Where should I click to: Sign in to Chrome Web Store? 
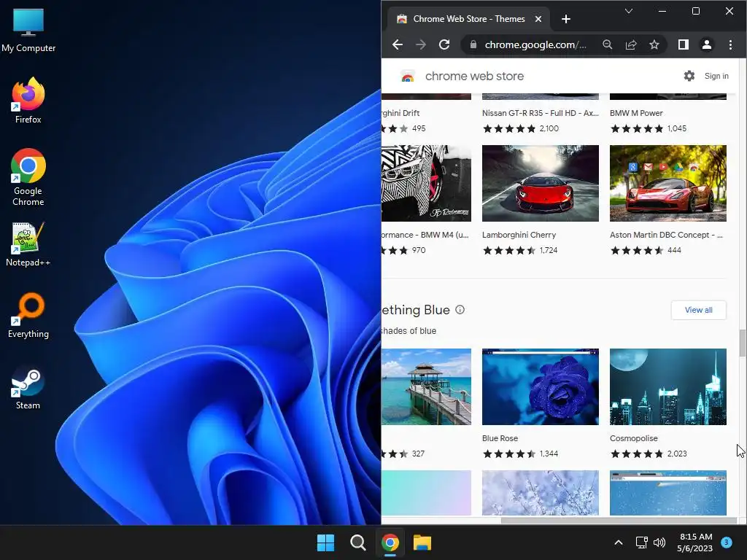(716, 76)
